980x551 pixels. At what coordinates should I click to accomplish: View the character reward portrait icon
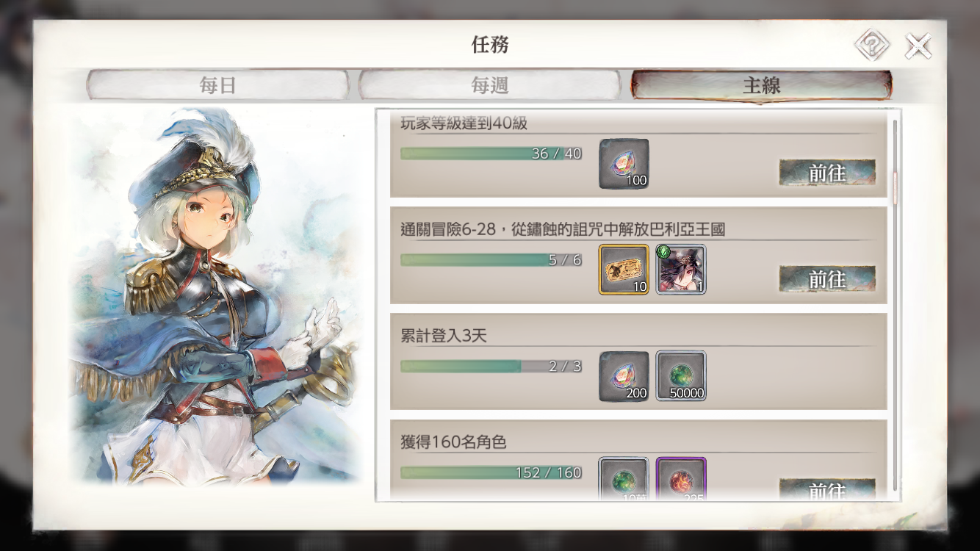[x=681, y=270]
